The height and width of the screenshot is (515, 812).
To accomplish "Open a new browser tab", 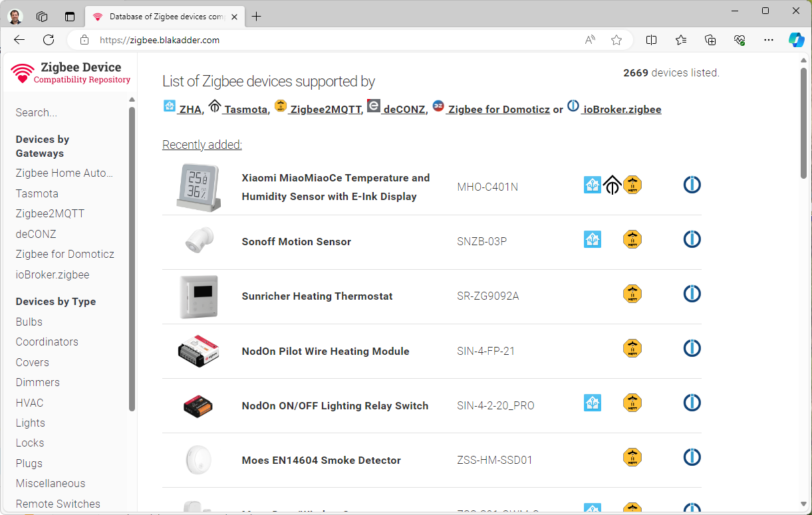I will coord(257,17).
